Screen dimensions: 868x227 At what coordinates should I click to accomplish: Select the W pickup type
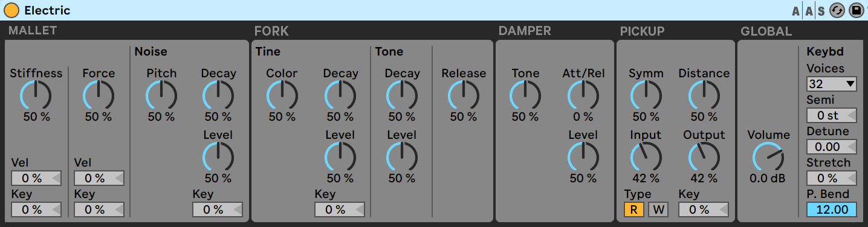658,209
